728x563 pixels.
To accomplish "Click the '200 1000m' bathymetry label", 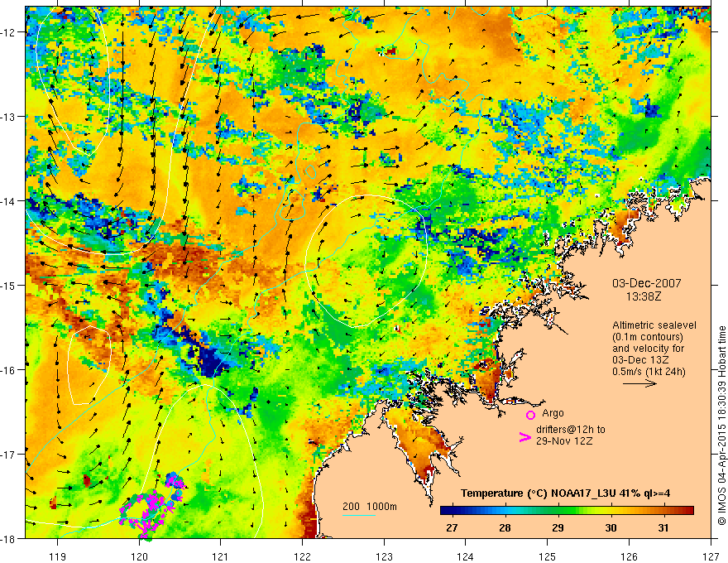I will click(370, 507).
